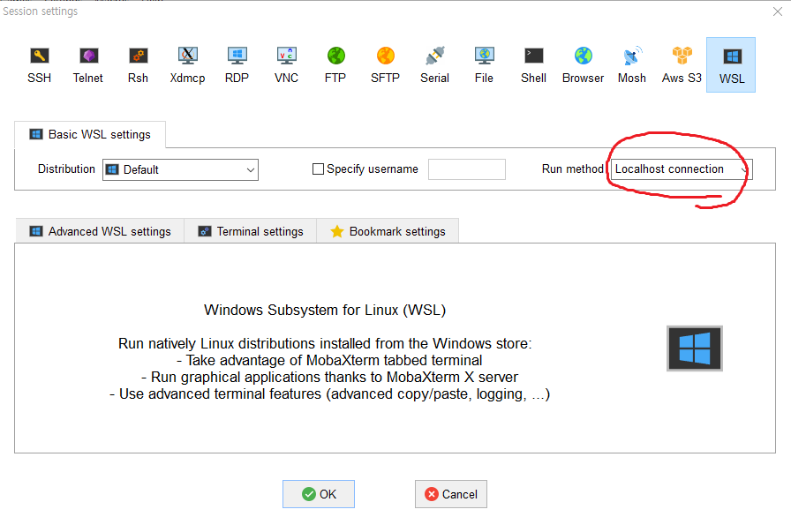Enable the Specify username checkbox
The width and height of the screenshot is (791, 532).
pyautogui.click(x=318, y=169)
